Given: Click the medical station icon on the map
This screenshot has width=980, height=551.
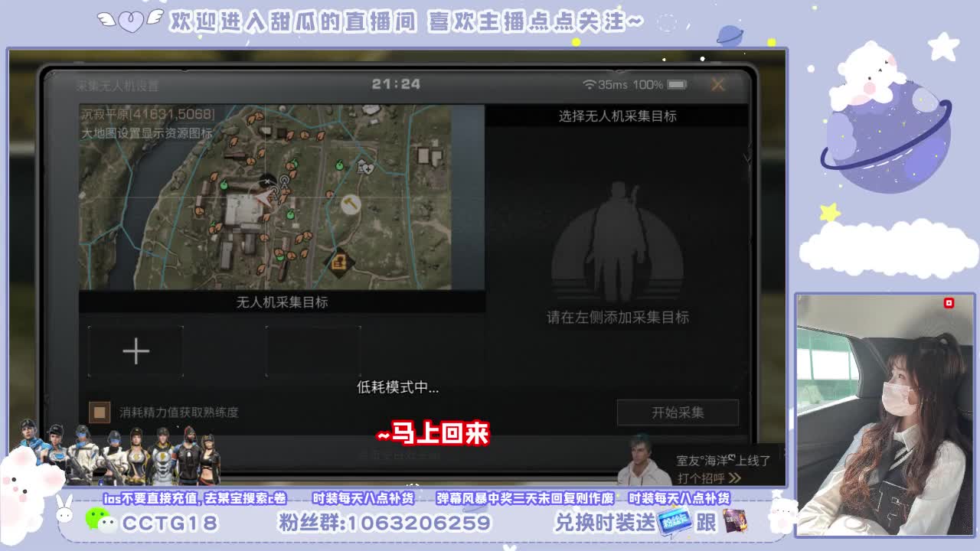Looking at the screenshot, I should [367, 168].
